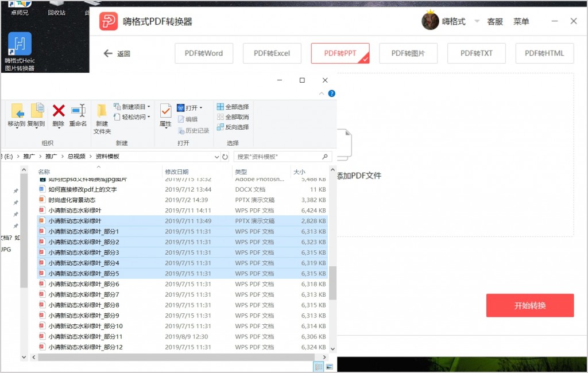The height and width of the screenshot is (373, 588).
Task: Click the 卓师兄 desktop icon
Action: pyautogui.click(x=20, y=9)
